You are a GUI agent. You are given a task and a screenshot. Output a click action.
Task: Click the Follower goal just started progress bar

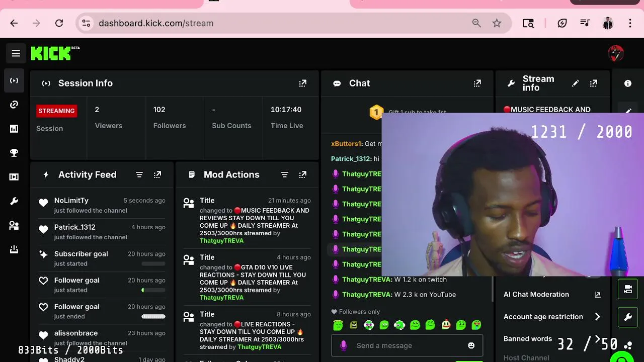153,290
